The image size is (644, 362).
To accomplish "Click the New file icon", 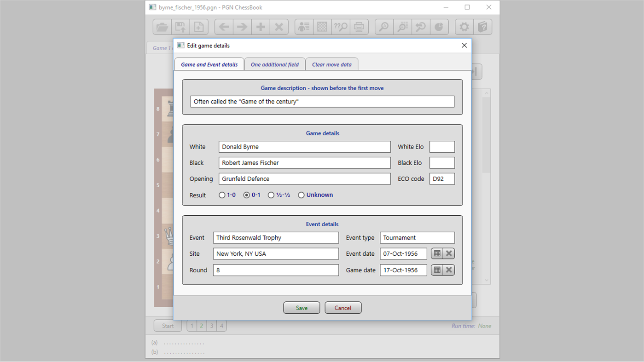I will click(199, 27).
